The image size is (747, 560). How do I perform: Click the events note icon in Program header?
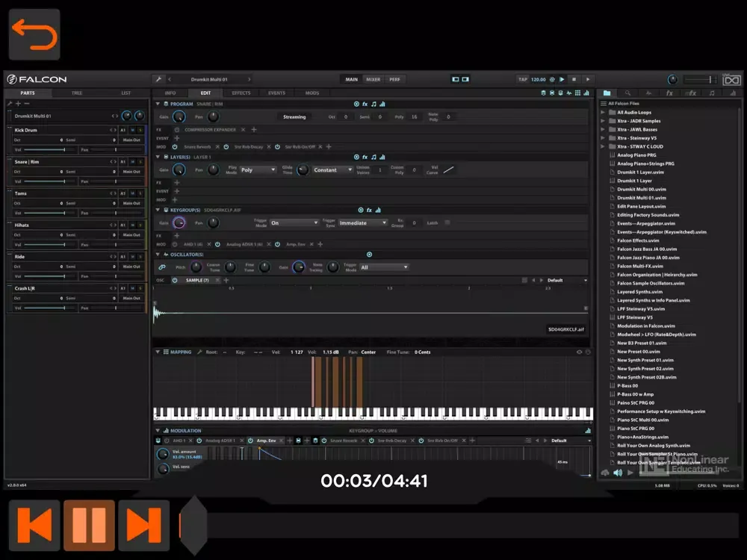pyautogui.click(x=373, y=104)
